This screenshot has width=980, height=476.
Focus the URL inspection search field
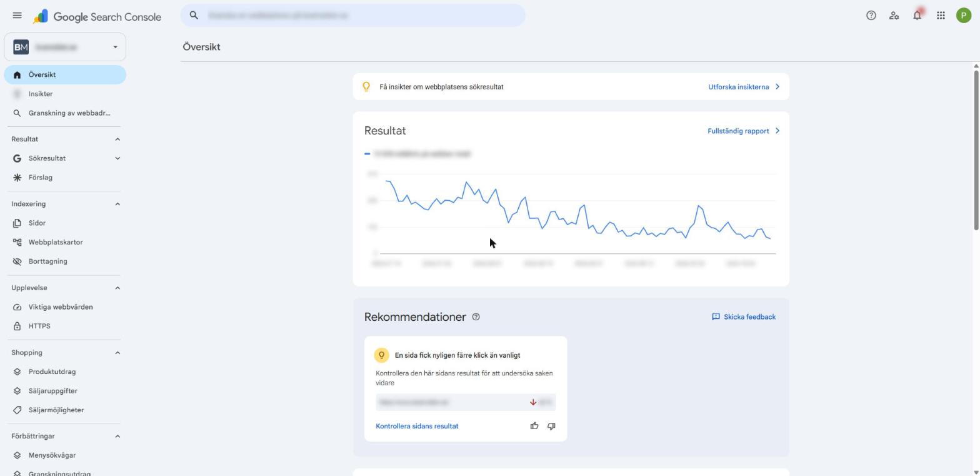click(x=353, y=15)
